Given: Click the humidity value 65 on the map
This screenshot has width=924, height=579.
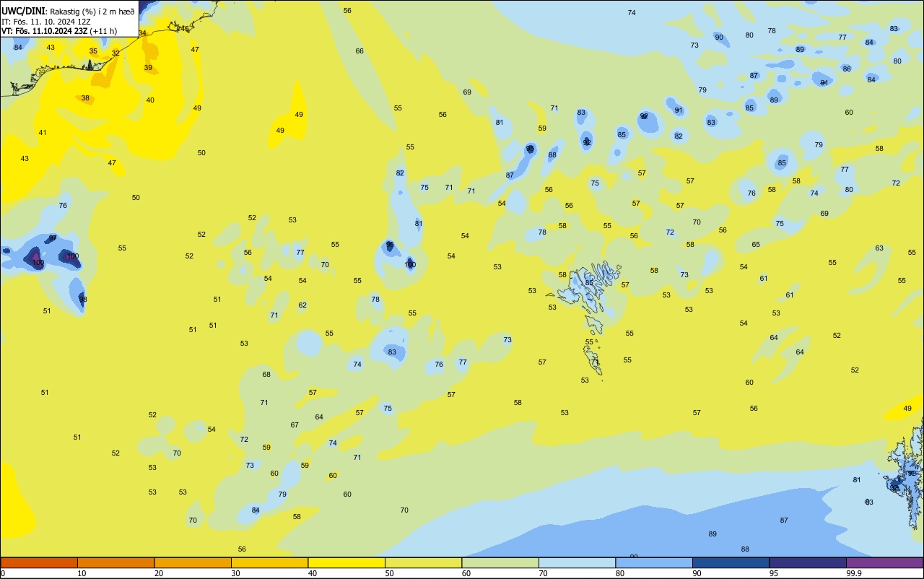Looking at the screenshot, I should (756, 245).
